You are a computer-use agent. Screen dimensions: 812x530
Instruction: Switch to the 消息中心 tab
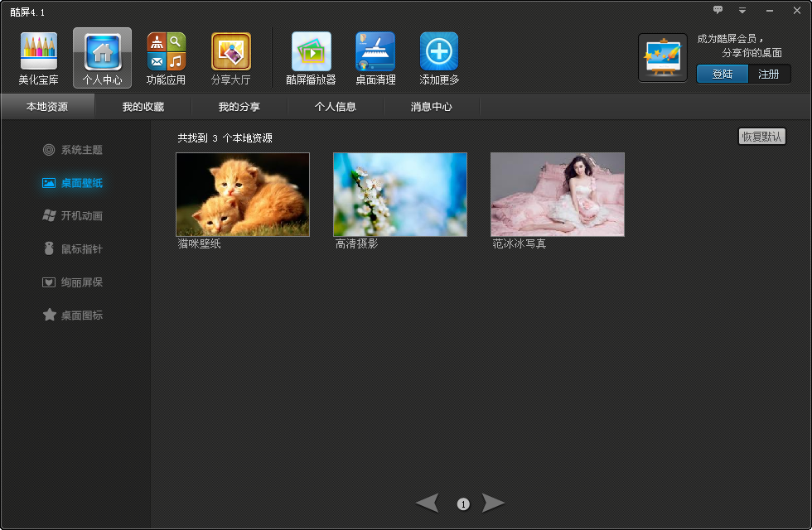click(x=432, y=107)
